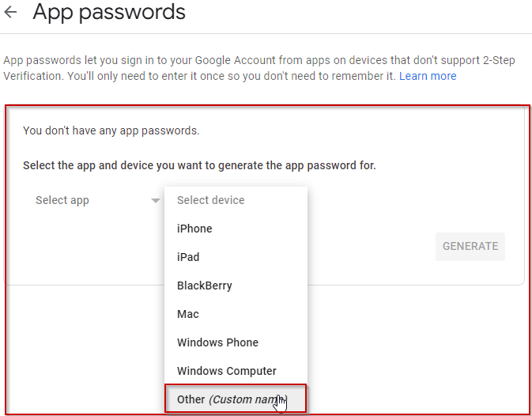Choose iPhone from the device list
The image size is (532, 416).
coord(194,229)
